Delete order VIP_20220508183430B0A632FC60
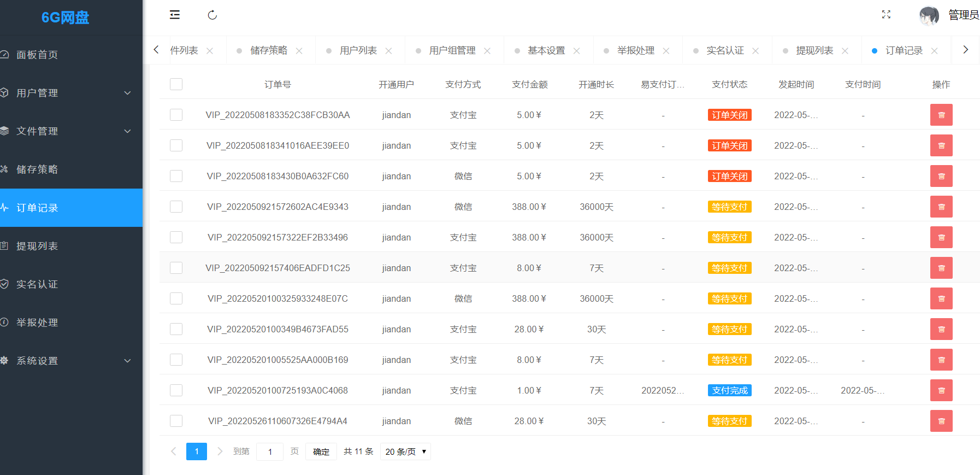Screen dimensions: 980x475 coord(941,176)
